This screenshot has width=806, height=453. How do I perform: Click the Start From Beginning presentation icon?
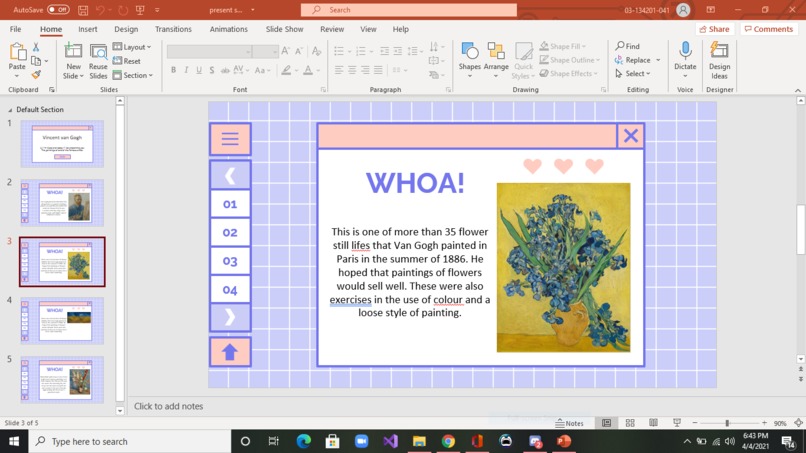coord(140,10)
